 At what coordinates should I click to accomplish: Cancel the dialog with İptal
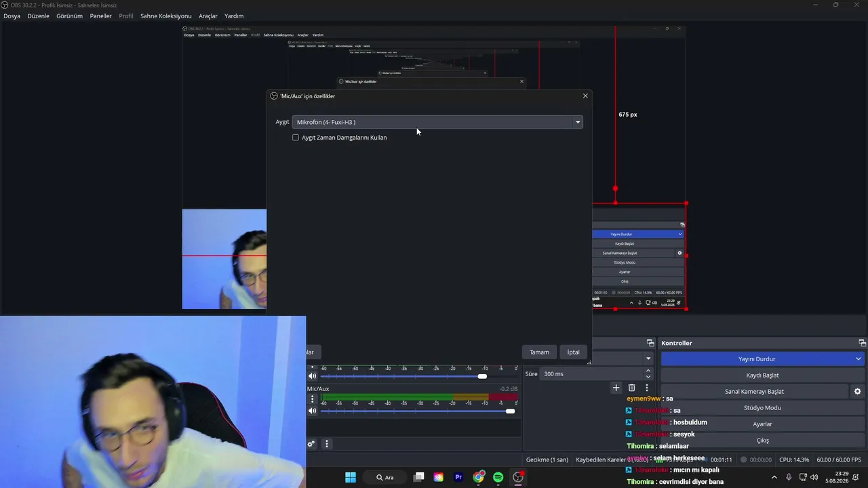pyautogui.click(x=574, y=352)
